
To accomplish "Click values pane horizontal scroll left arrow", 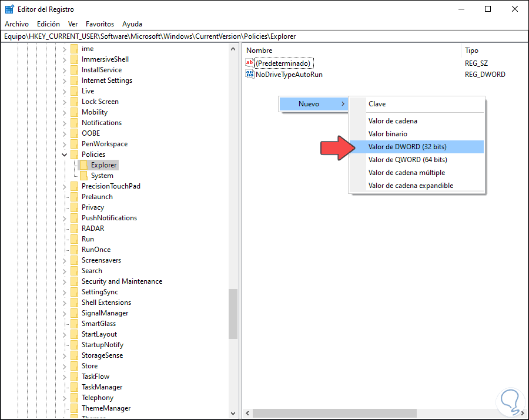I will 247,414.
